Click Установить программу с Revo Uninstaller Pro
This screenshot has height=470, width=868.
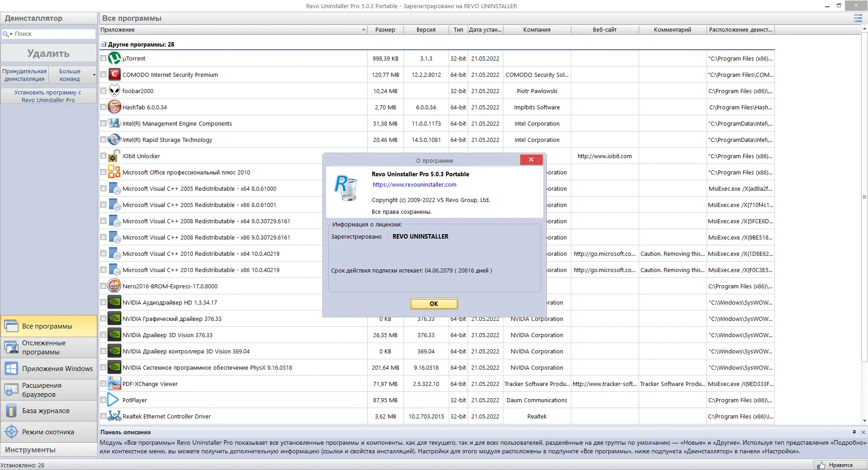[48, 96]
